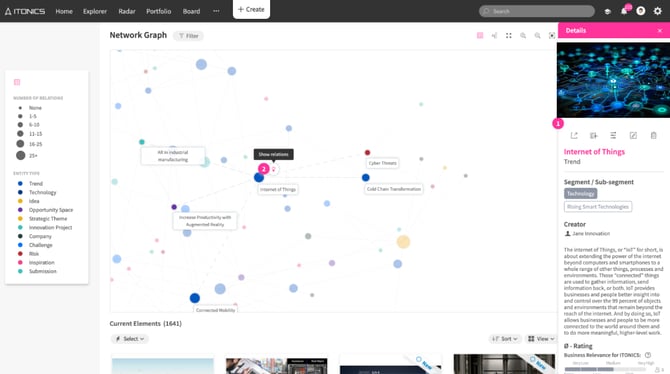The height and width of the screenshot is (374, 670).
Task: Click the graph layout branching icon
Action: pos(494,35)
